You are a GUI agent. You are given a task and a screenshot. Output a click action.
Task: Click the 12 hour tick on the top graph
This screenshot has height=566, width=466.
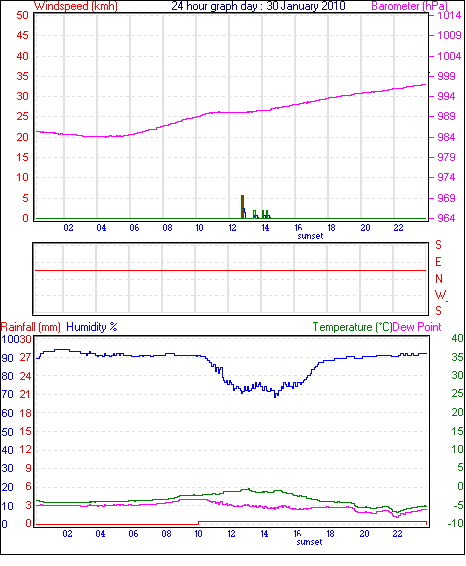pyautogui.click(x=232, y=228)
